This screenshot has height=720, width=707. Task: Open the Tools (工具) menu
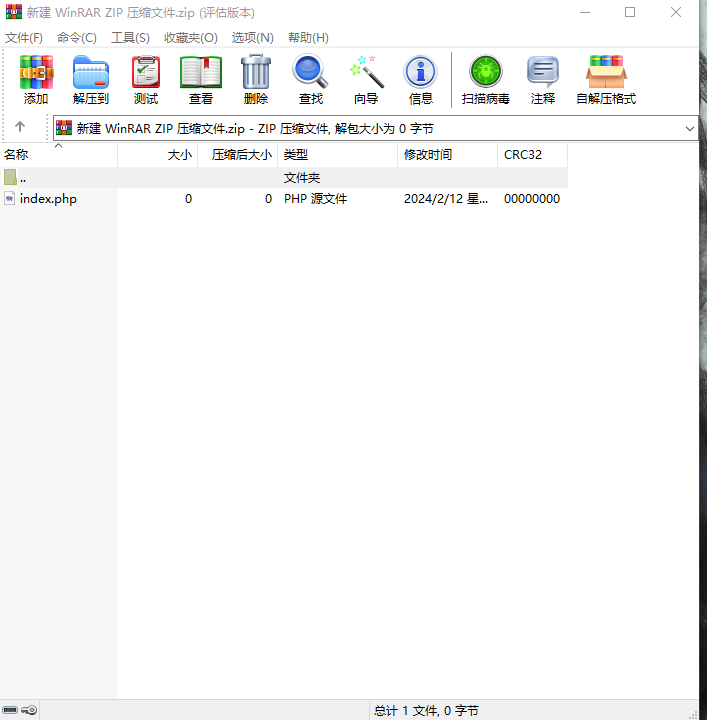[x=130, y=38]
